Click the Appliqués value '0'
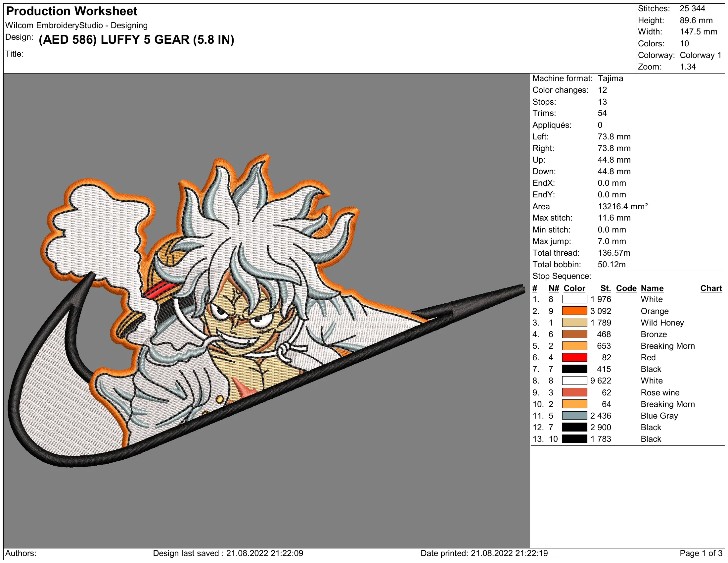Screen dimensions: 728x563 tap(600, 125)
